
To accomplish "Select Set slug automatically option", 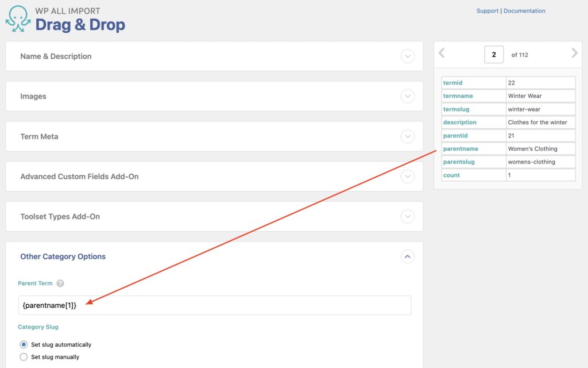I will point(24,345).
